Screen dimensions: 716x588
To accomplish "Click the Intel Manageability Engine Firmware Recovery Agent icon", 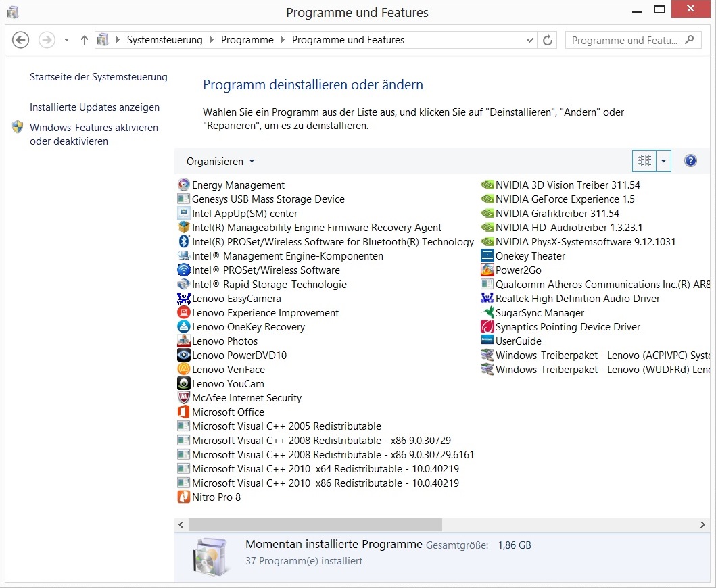I will [184, 227].
